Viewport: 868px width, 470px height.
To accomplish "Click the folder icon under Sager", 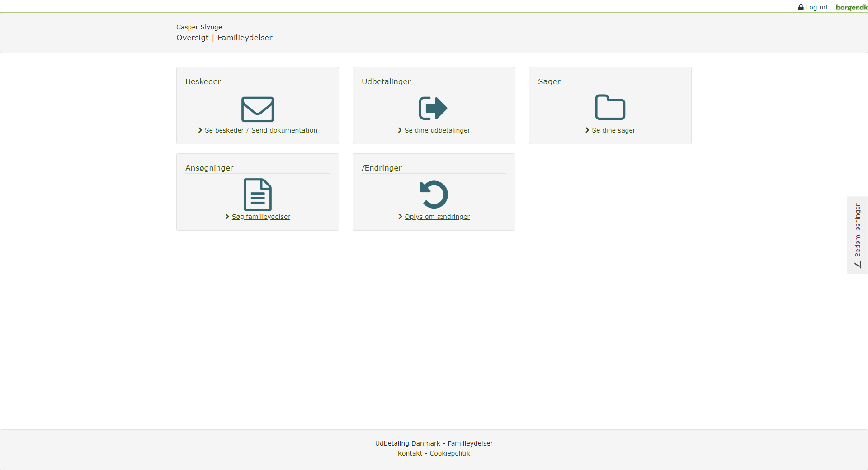I will [x=610, y=107].
